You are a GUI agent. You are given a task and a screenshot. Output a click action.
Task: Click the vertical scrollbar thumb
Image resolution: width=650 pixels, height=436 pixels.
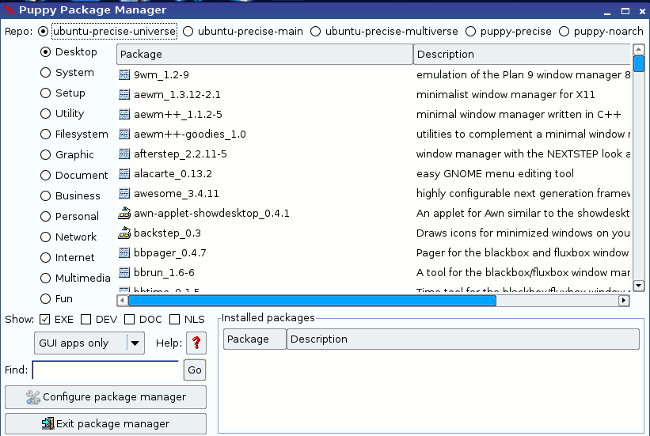point(639,63)
